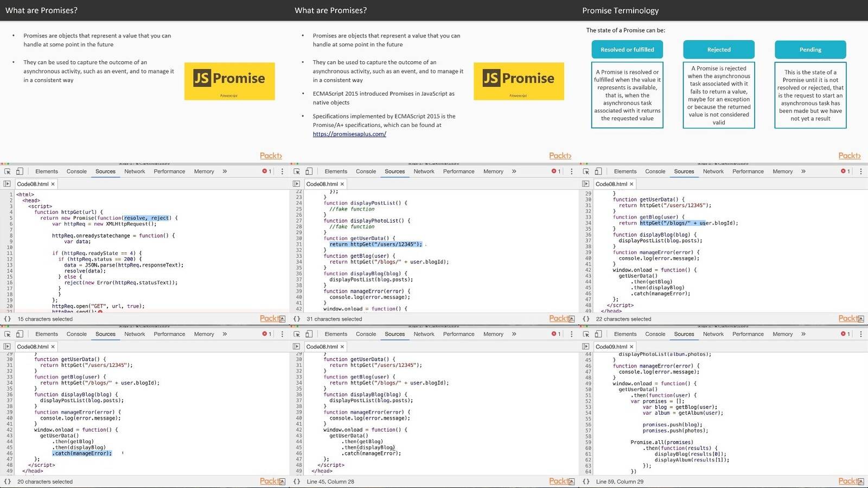This screenshot has height=488, width=868.
Task: Open kebab menu in 'Line 45, Column 28' panel
Action: coord(571,334)
